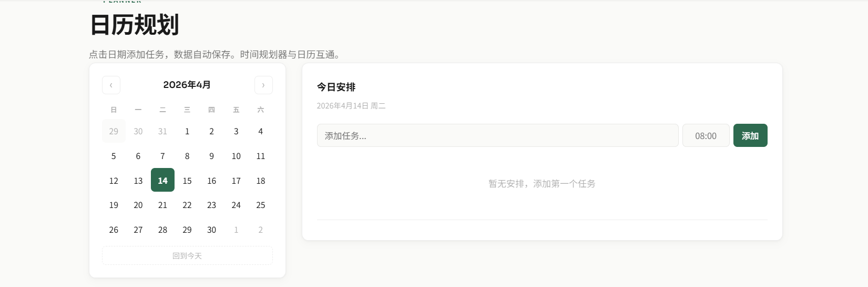Choose April 30 on the calendar
This screenshot has width=868, height=287.
pos(211,230)
